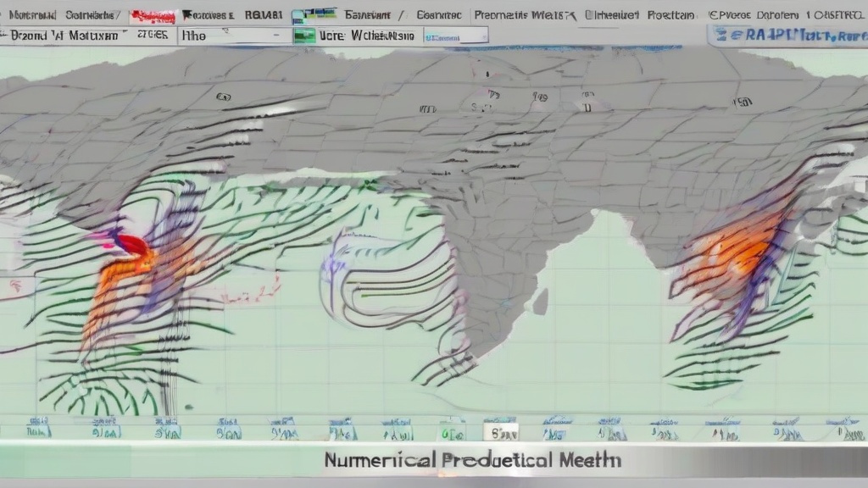Click the small landscape thumbnail icon in second toolbar

(x=304, y=36)
